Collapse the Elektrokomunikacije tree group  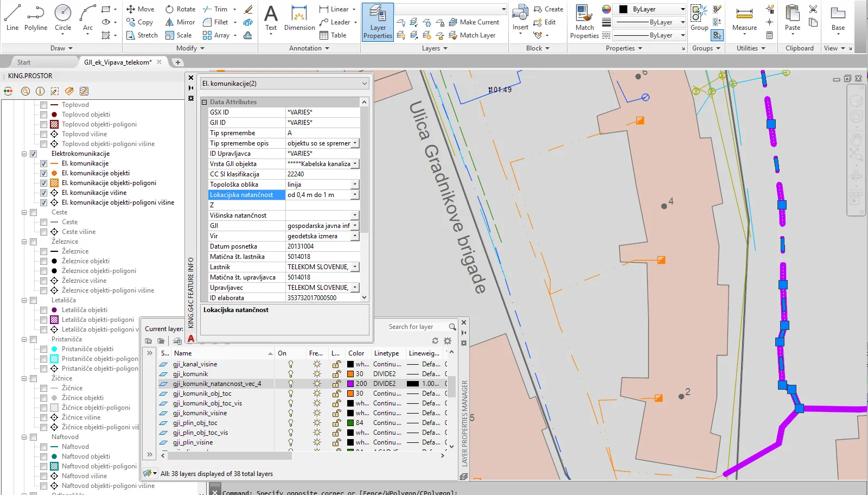[24, 154]
